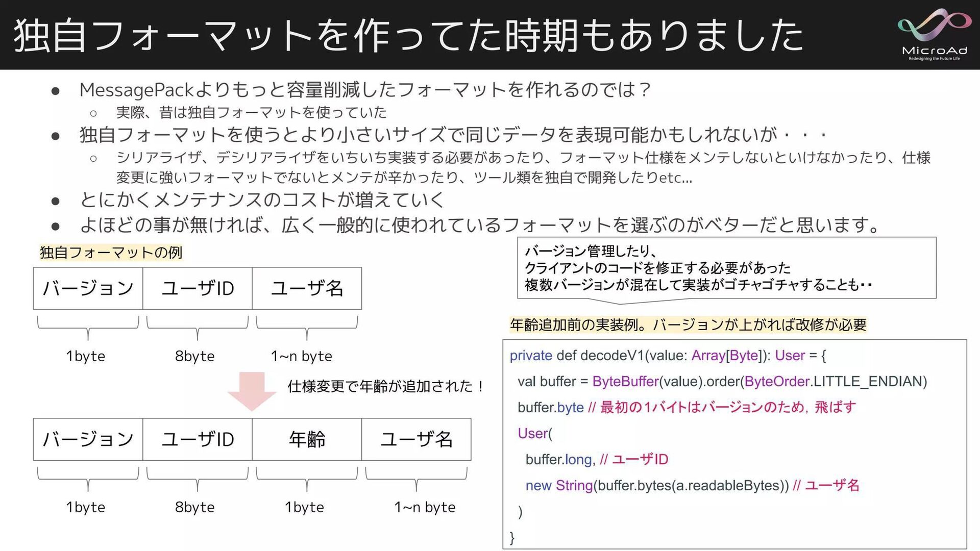Select the top-row ユーザ名 box
The image size is (980, 551).
click(x=307, y=288)
